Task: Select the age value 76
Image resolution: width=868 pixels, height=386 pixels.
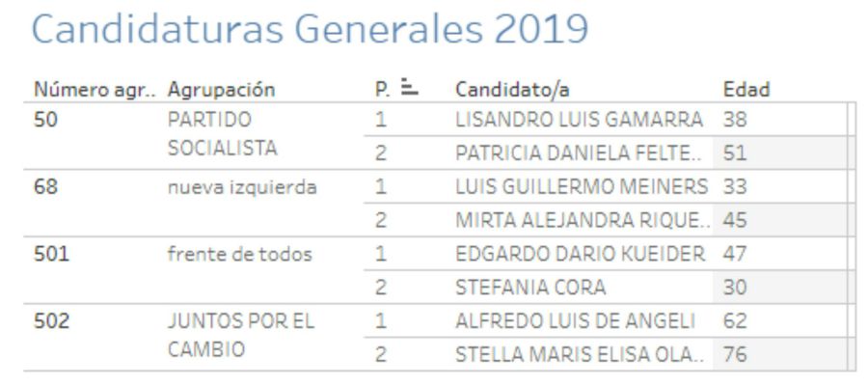Action: tap(735, 354)
